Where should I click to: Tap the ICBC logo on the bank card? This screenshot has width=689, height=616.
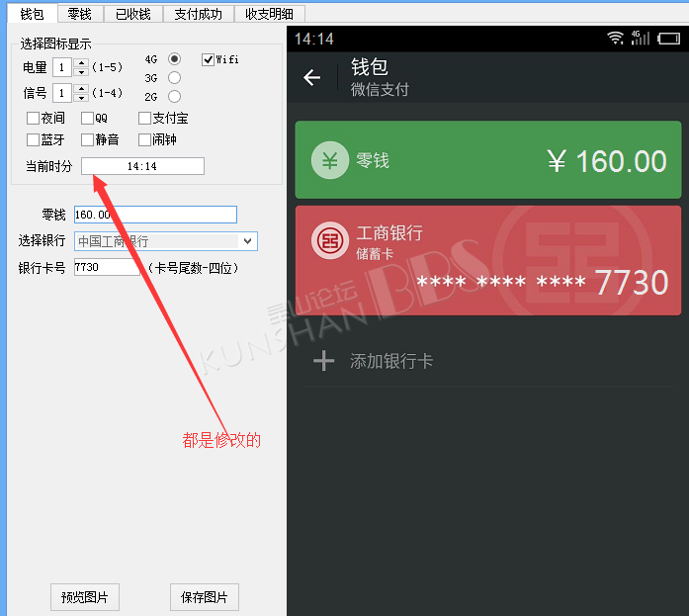(330, 240)
